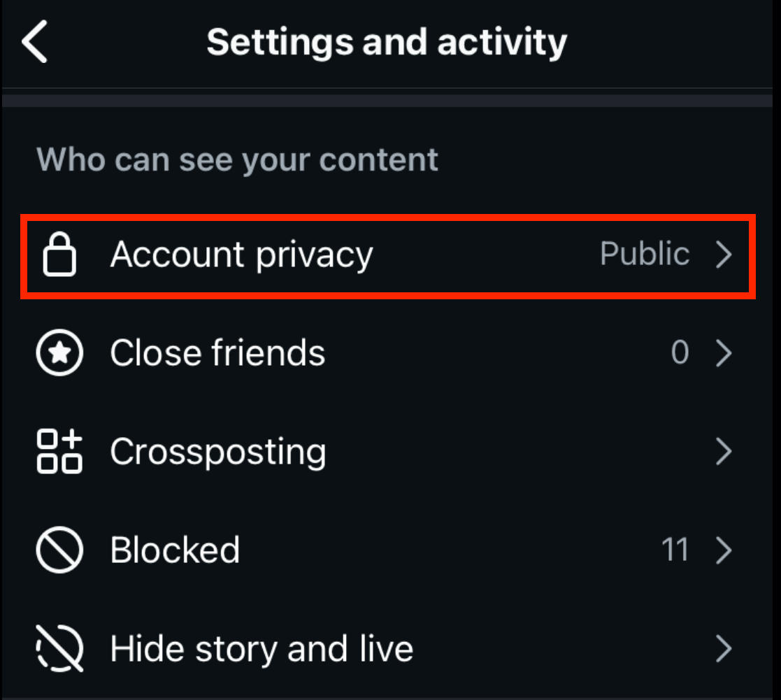781x700 pixels.
Task: Open the Blocked list chevron
Action: [725, 550]
